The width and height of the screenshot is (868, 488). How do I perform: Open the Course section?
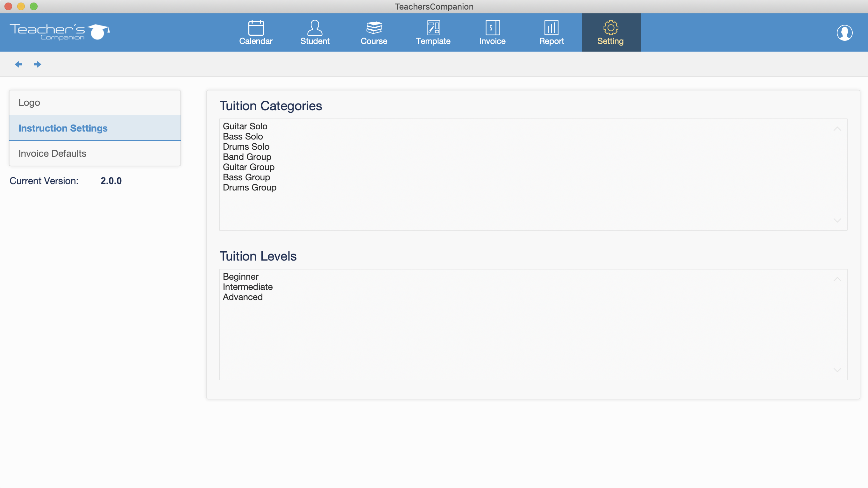374,33
